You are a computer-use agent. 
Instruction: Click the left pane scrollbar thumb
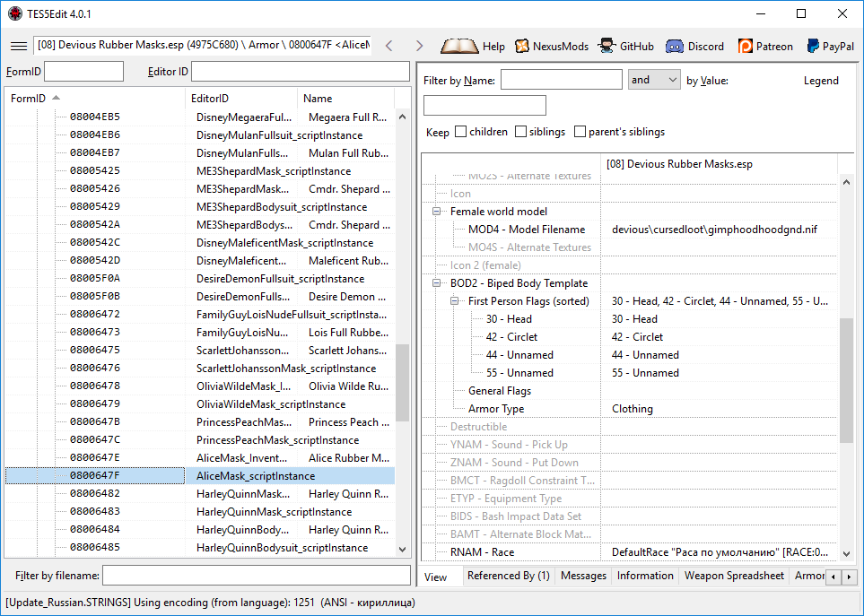coord(402,383)
